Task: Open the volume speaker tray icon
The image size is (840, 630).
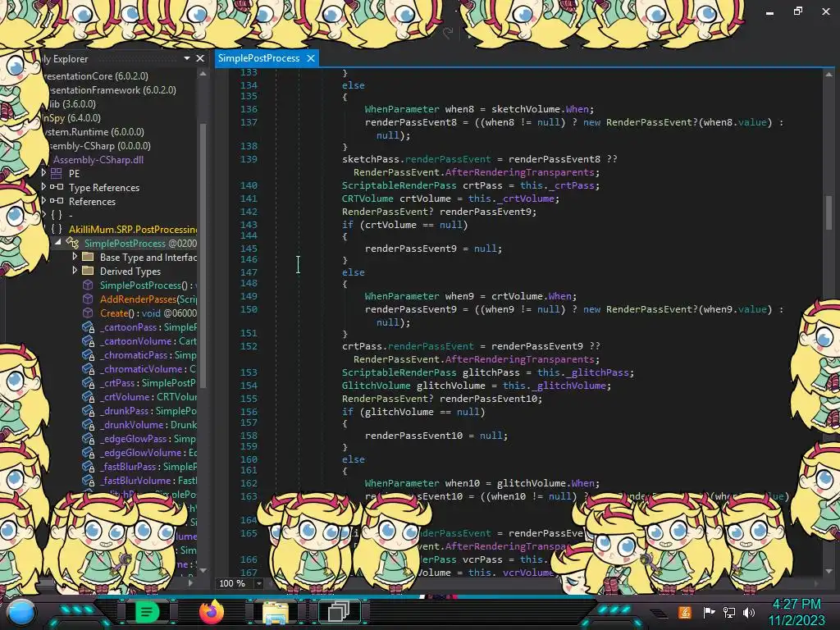Action: pyautogui.click(x=749, y=612)
